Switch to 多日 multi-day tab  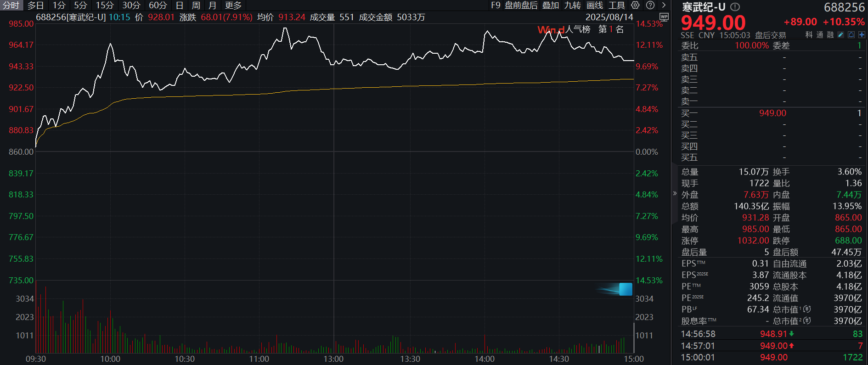click(35, 5)
